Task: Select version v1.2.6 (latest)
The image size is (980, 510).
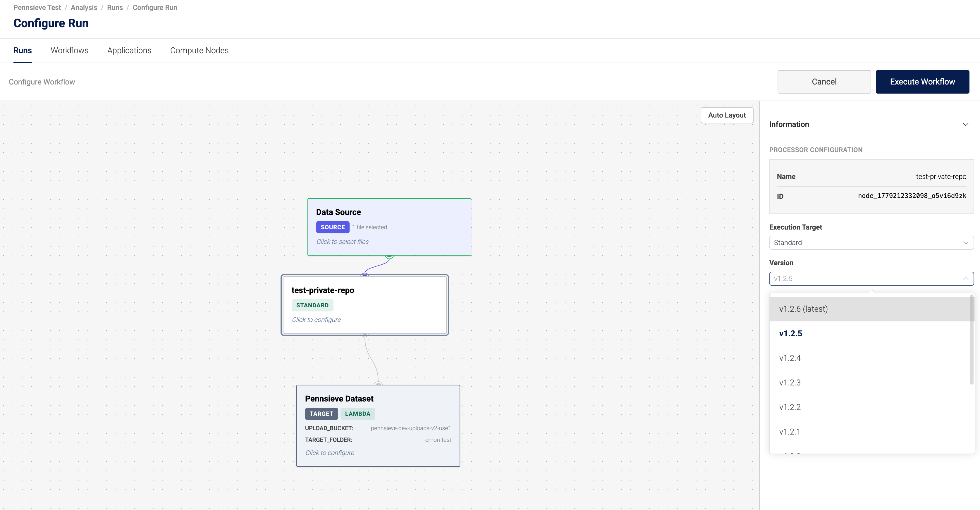Action: point(870,309)
